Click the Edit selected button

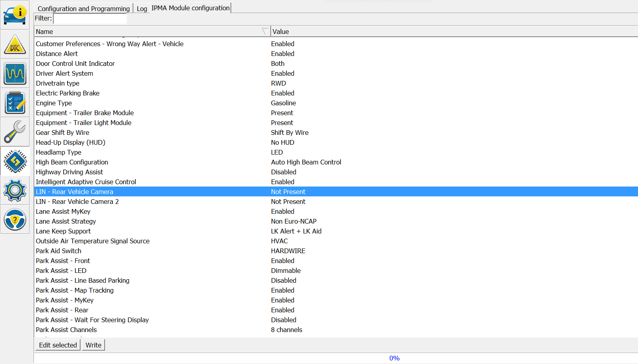pyautogui.click(x=58, y=345)
